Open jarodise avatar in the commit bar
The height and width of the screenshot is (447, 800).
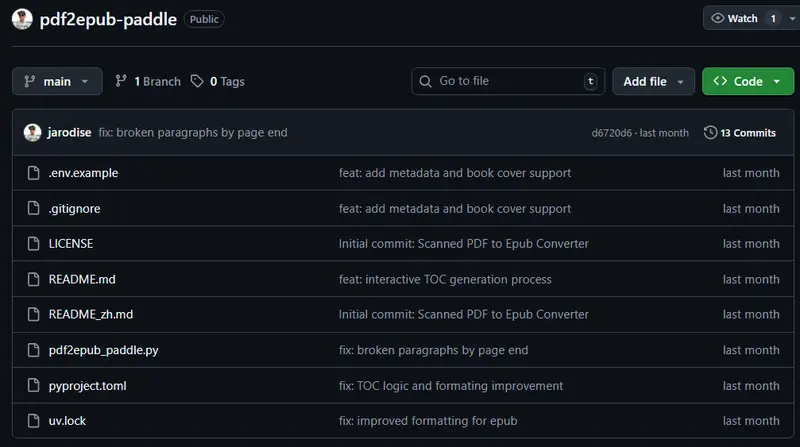(x=32, y=133)
